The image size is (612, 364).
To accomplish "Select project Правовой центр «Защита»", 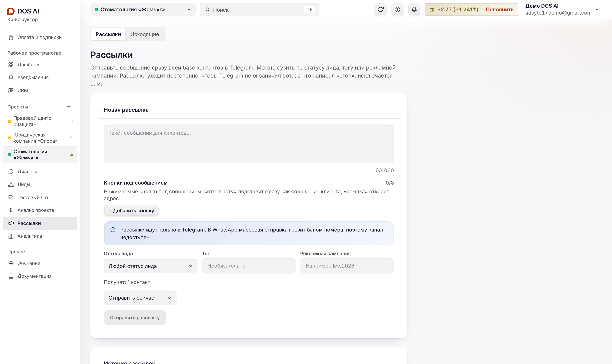I will 40,121.
